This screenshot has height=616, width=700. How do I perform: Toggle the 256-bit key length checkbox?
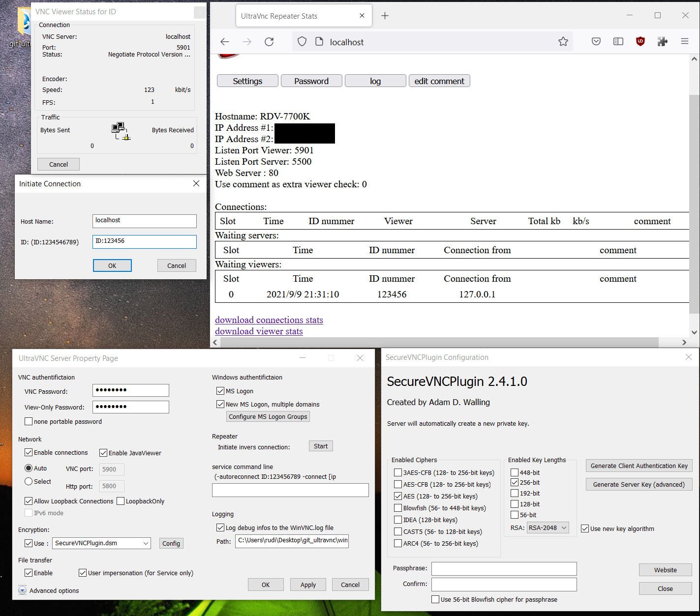(515, 482)
